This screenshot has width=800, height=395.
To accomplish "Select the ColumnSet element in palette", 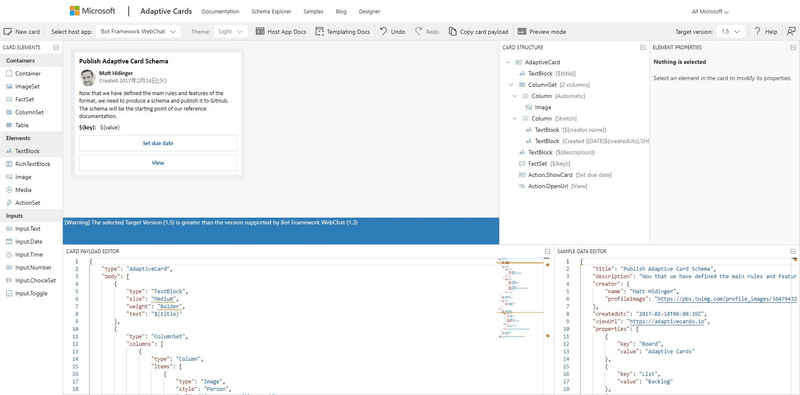I will tap(31, 112).
